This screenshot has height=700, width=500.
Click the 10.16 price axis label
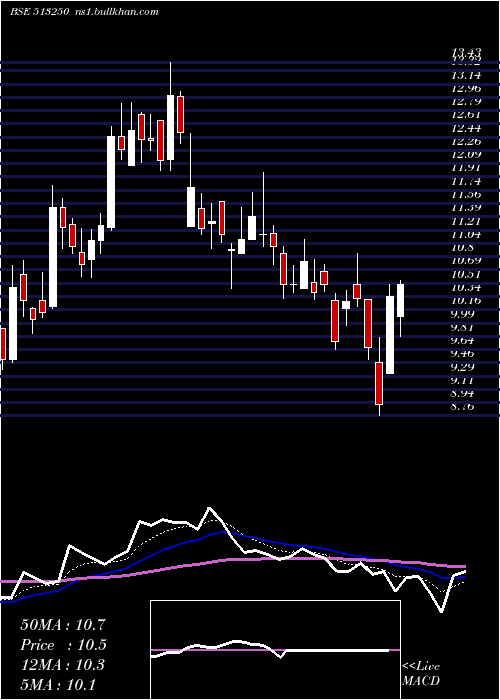[x=466, y=300]
